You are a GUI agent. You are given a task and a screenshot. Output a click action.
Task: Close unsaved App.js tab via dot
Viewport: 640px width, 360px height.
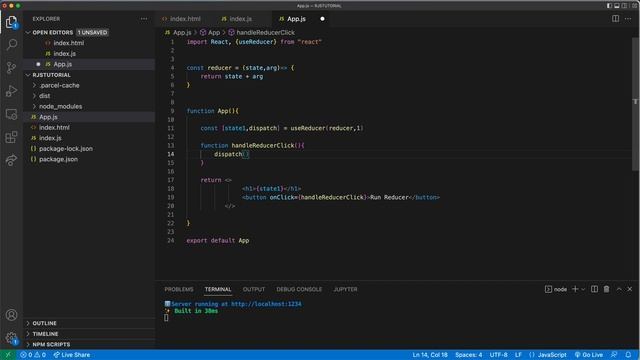(322, 19)
